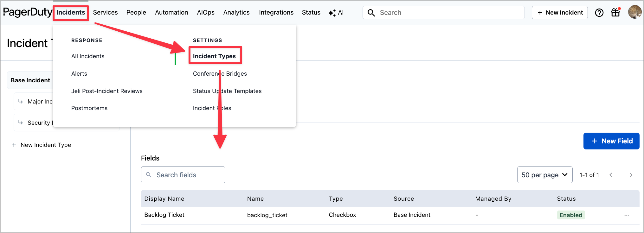This screenshot has width=644, height=233.
Task: Click the Name column header
Action: coord(255,198)
